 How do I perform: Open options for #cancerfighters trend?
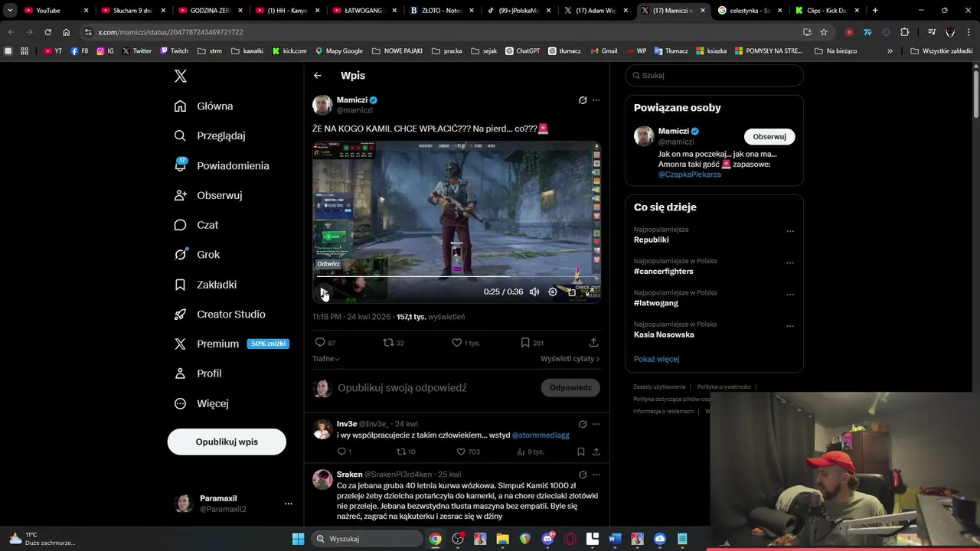click(790, 262)
